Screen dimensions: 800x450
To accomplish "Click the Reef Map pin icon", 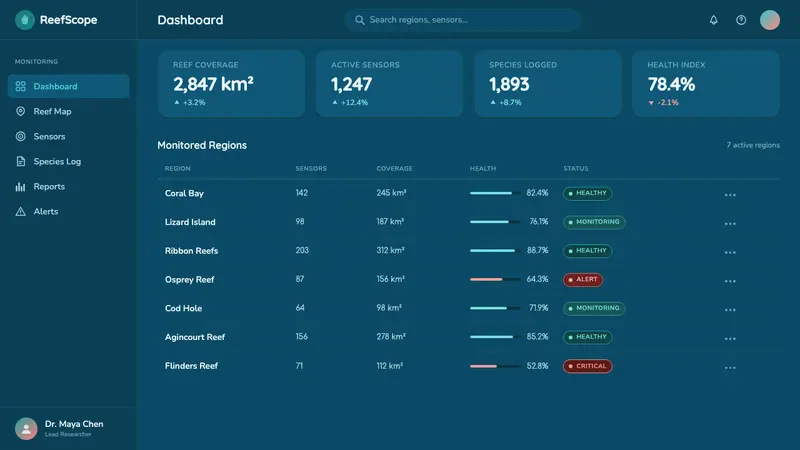I will tap(20, 111).
